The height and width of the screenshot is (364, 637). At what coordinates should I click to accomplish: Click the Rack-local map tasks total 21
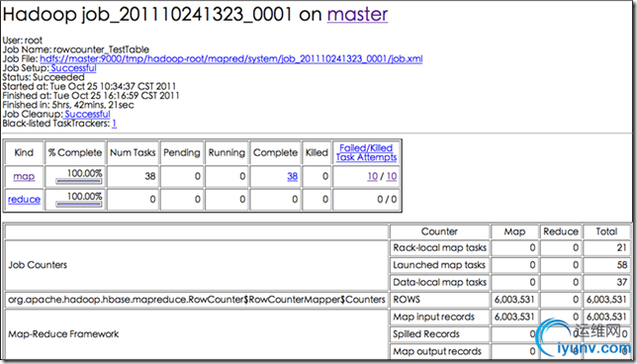coord(621,247)
